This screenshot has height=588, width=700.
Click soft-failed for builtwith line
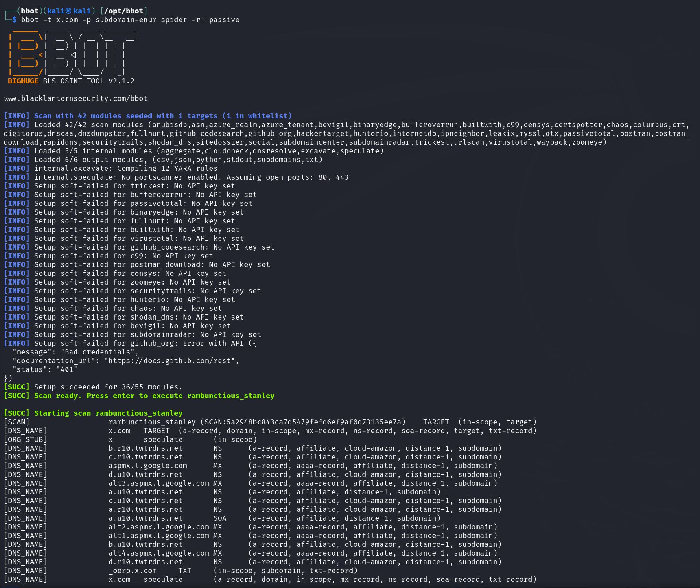coord(121,230)
